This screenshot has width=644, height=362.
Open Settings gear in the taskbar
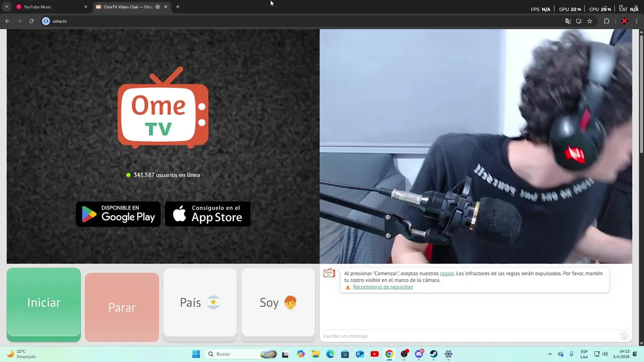[x=448, y=354]
